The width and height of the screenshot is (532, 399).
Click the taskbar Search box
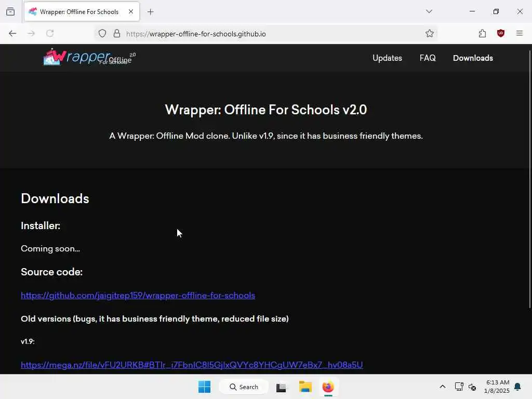tap(244, 387)
